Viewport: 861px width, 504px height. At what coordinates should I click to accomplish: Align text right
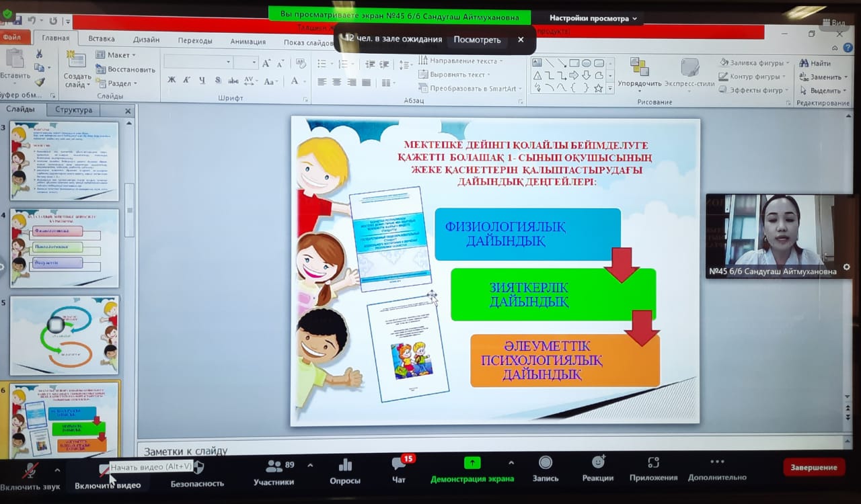click(x=351, y=82)
